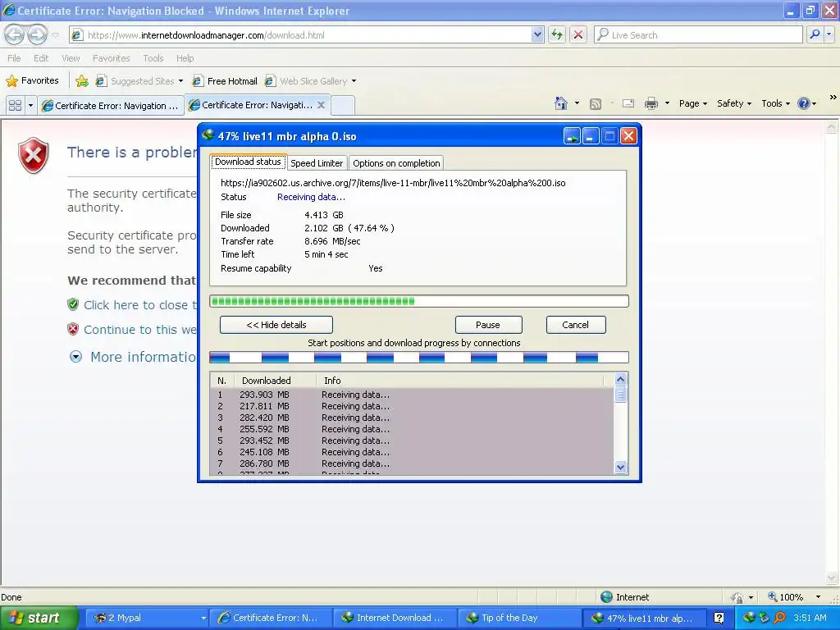Image resolution: width=840 pixels, height=630 pixels.
Task: Click Add to Favorites Bar icon
Action: coord(82,81)
